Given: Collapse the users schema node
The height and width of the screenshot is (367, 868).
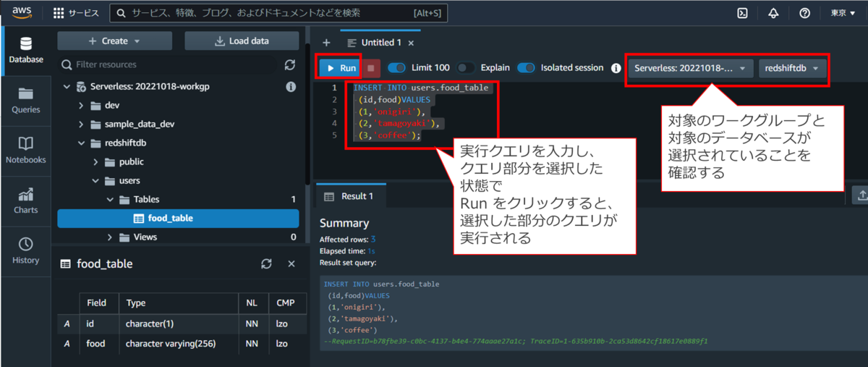Looking at the screenshot, I should point(95,180).
